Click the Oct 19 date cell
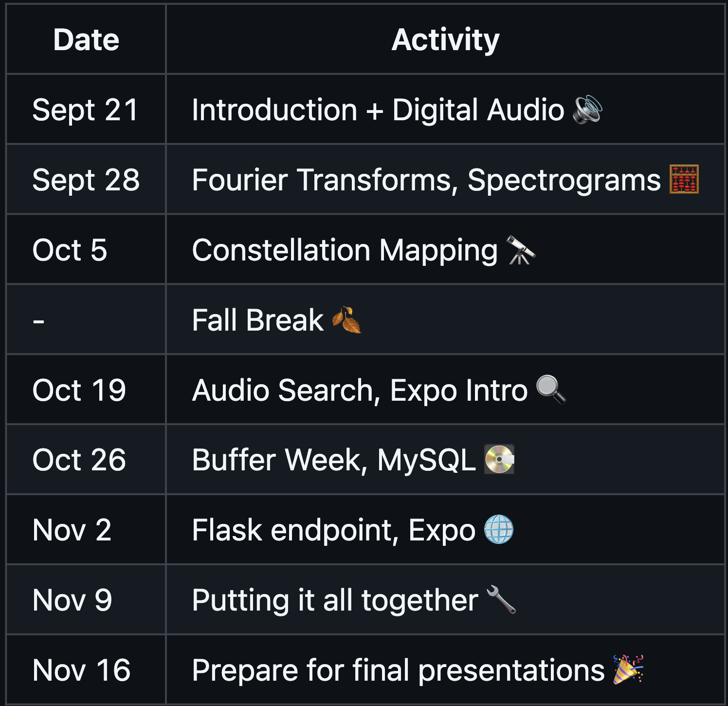The width and height of the screenshot is (728, 706). pyautogui.click(x=79, y=390)
